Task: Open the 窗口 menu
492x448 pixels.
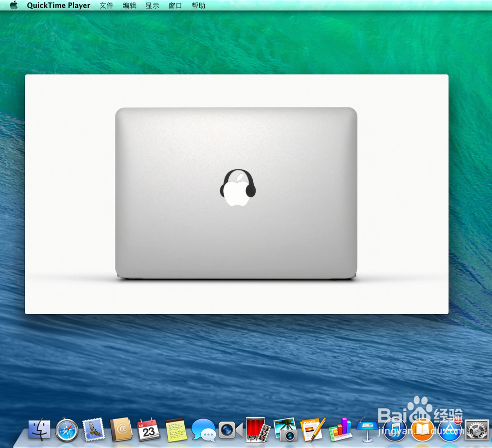Action: [175, 5]
